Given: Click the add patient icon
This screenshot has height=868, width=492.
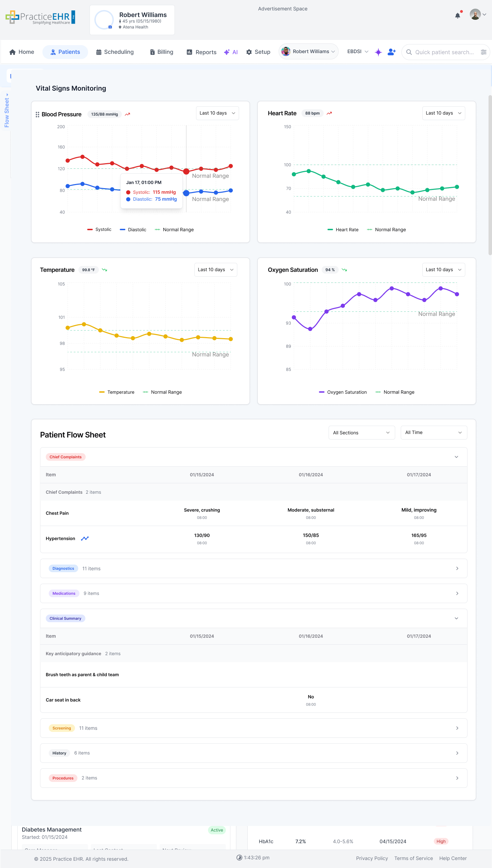Looking at the screenshot, I should 392,52.
